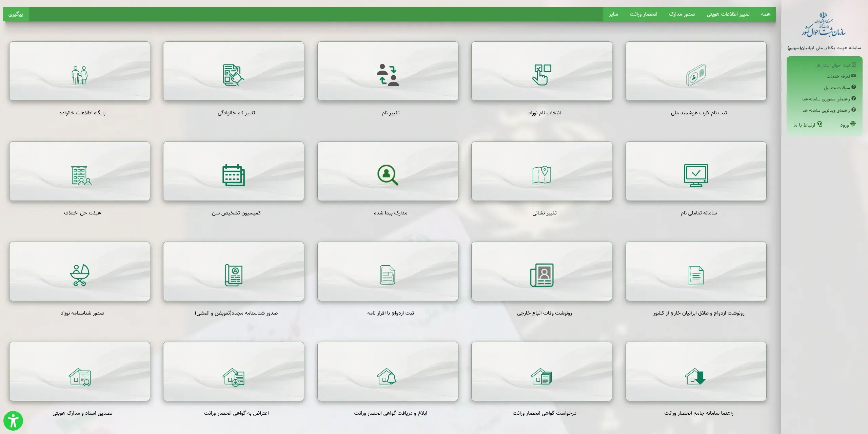Open the smart national card registration icon
Image resolution: width=868 pixels, height=434 pixels.
tap(696, 75)
